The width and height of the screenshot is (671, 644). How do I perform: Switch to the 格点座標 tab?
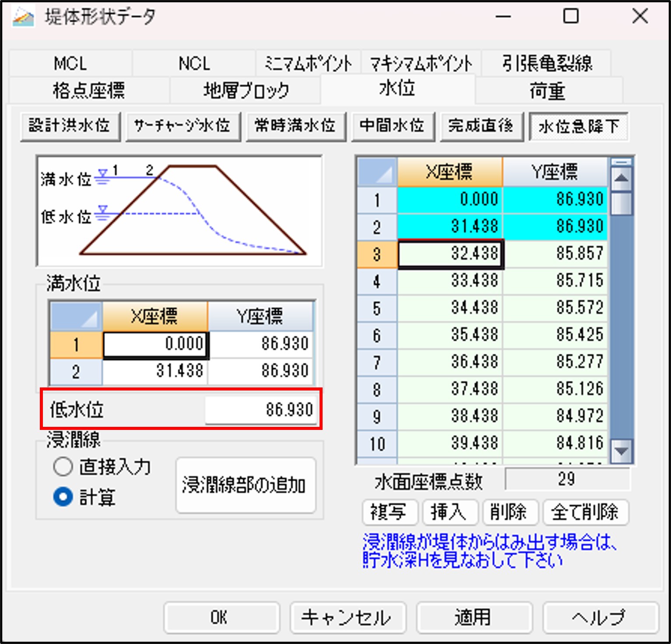coord(89,91)
